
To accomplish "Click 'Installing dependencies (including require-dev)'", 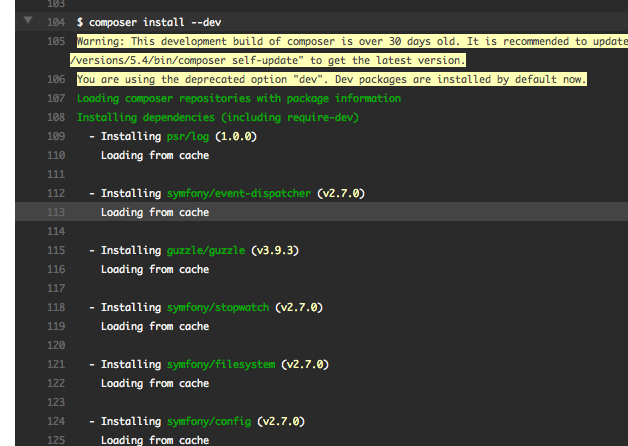I will pos(217,117).
